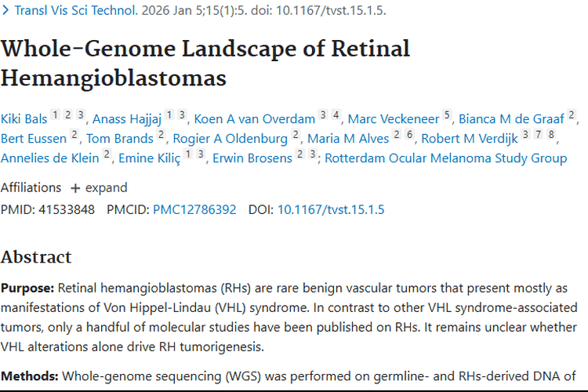Viewport: 588px width, 392px height.
Task: Follow the DOI 10.1167/tvst.15.1.5 link
Action: 331,209
